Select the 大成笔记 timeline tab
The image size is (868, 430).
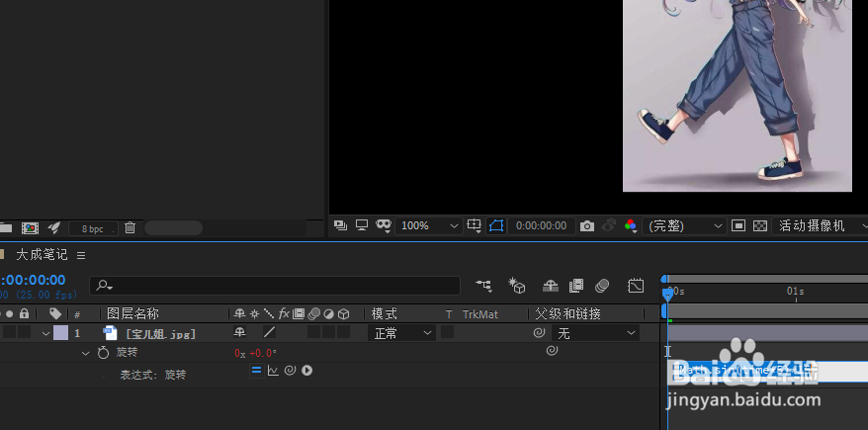[x=42, y=255]
